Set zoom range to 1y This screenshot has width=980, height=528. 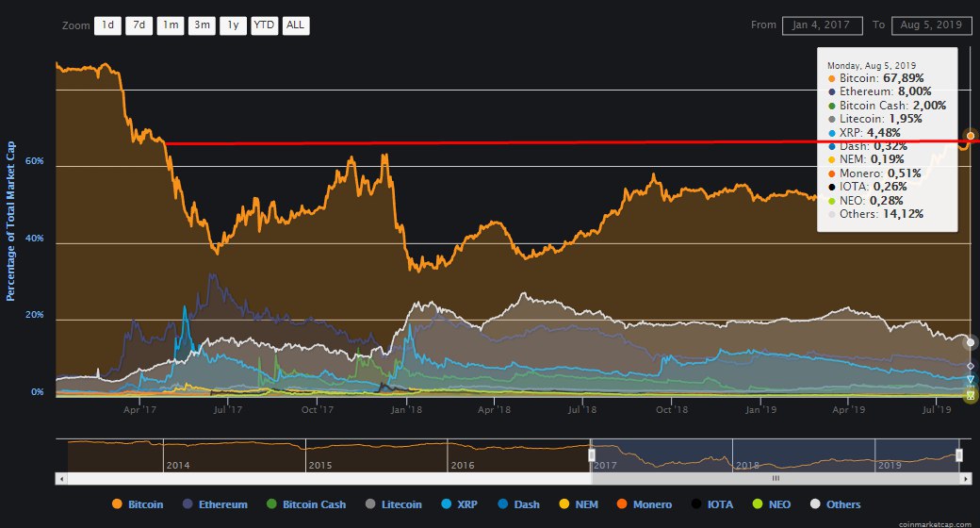click(233, 25)
